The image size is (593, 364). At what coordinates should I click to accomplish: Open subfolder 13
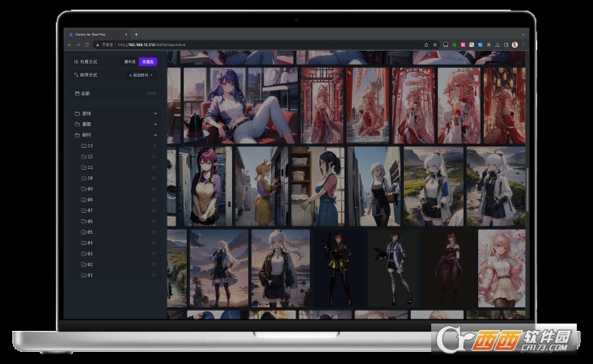(x=119, y=146)
